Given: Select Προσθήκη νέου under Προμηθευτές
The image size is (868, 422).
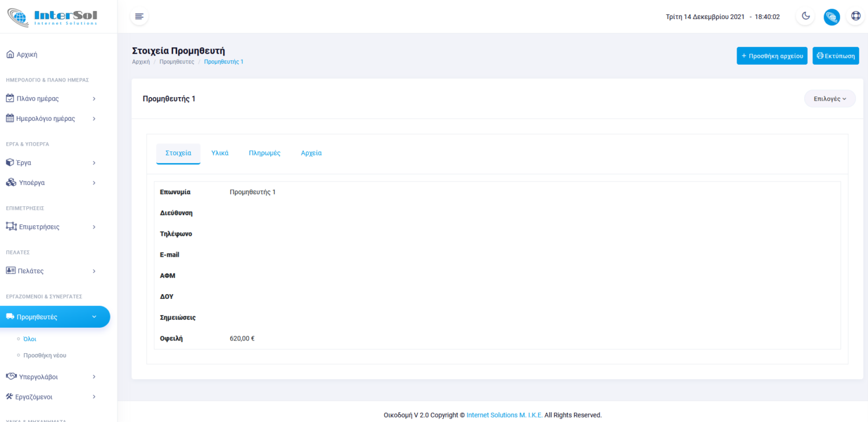Looking at the screenshot, I should [x=45, y=356].
